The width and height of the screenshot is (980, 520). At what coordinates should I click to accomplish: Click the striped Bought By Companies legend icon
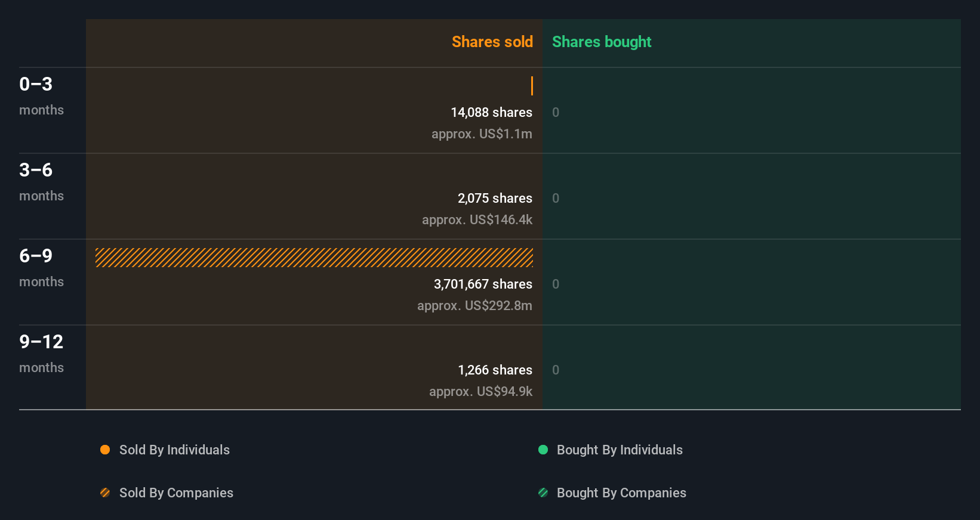pos(543,493)
